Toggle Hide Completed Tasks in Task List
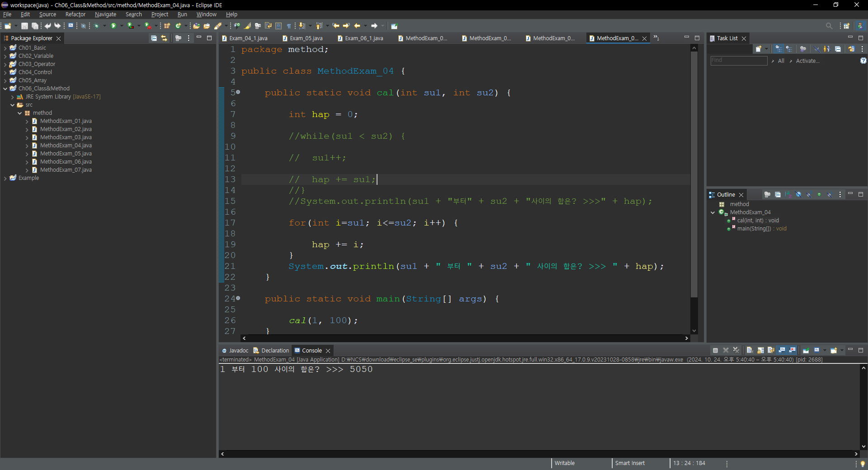The width and height of the screenshot is (868, 470). [816, 49]
